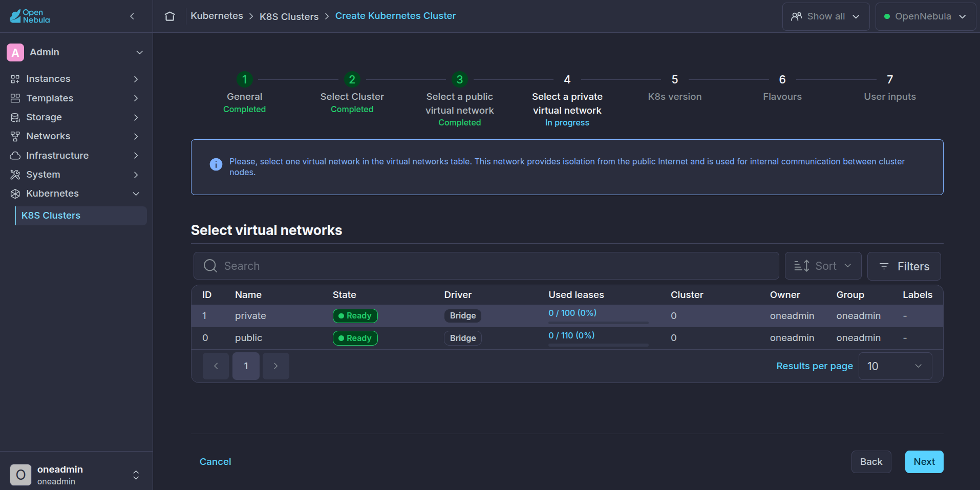Go to step 6 Flavours
980x490 pixels.
(x=782, y=79)
